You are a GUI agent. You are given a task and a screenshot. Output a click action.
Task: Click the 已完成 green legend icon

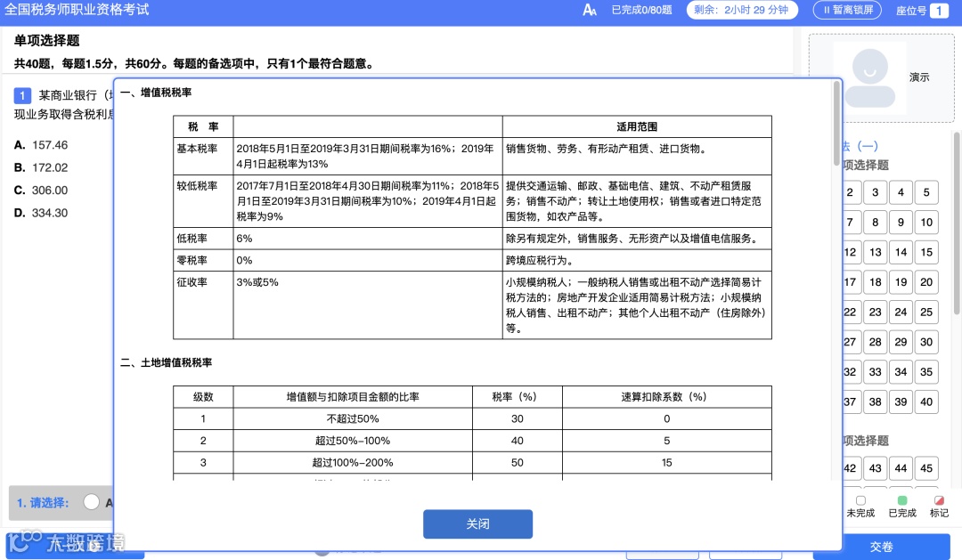click(901, 500)
